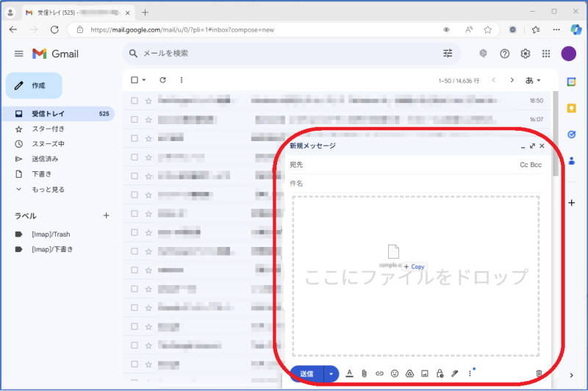Open Google apps grid
The image size is (588, 391).
tap(546, 54)
